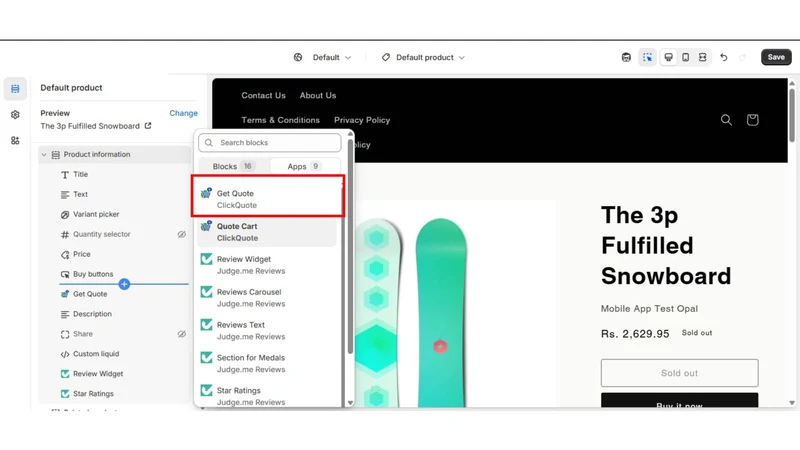The width and height of the screenshot is (800, 450).
Task: Click the Section for Medals Judge.me icon
Action: click(206, 358)
